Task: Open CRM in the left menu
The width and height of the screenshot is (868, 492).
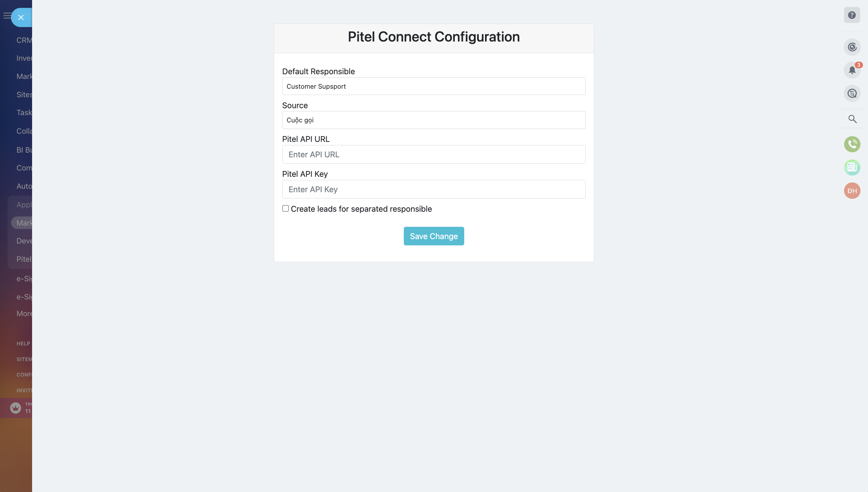Action: click(24, 40)
